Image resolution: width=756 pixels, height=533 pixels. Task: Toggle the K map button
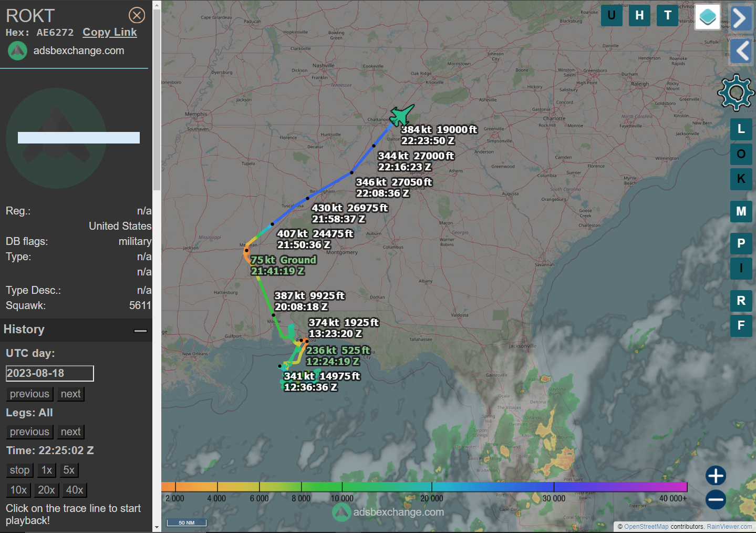[x=741, y=179]
